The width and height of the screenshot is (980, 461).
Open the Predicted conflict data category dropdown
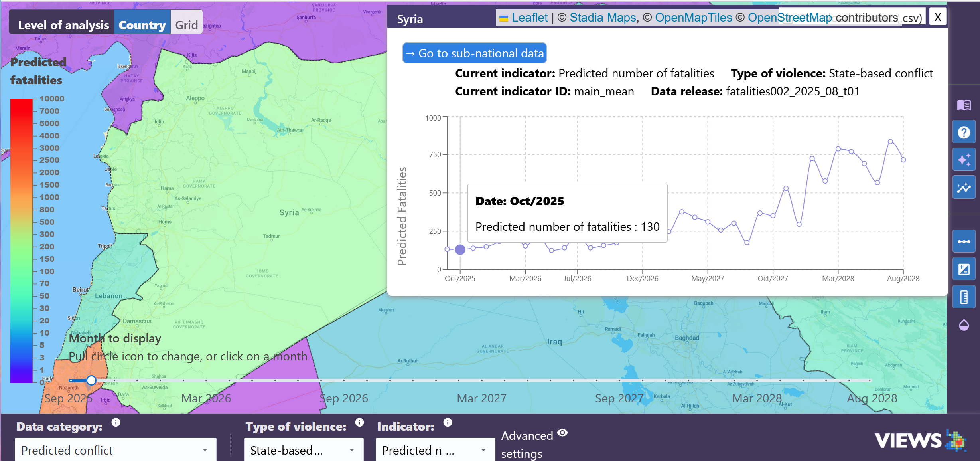[x=116, y=450]
